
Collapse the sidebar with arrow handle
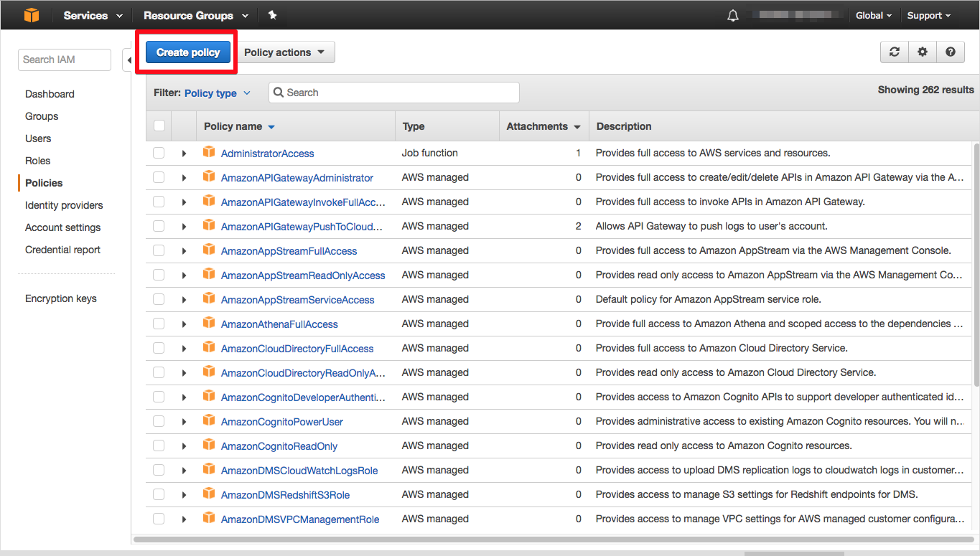pos(129,60)
